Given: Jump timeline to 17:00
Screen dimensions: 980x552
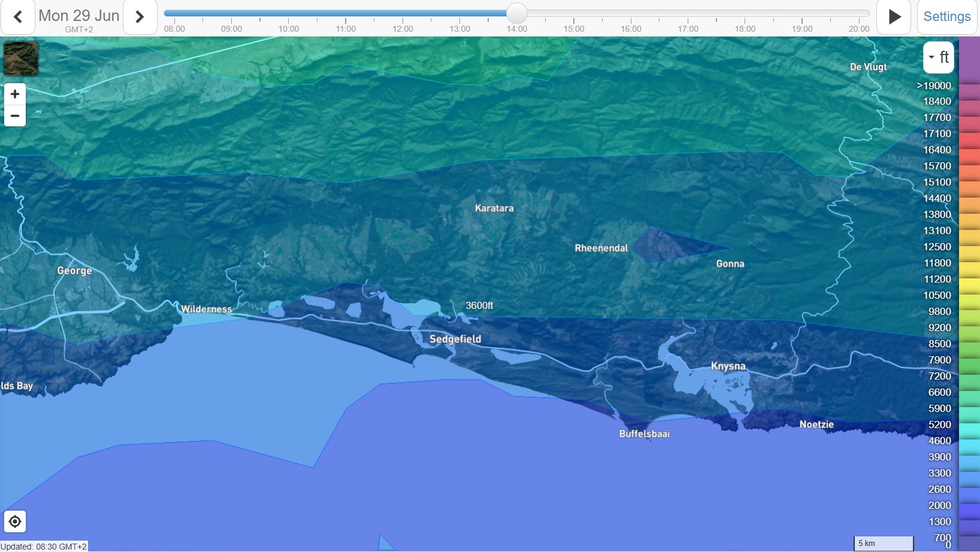Looking at the screenshot, I should [688, 29].
